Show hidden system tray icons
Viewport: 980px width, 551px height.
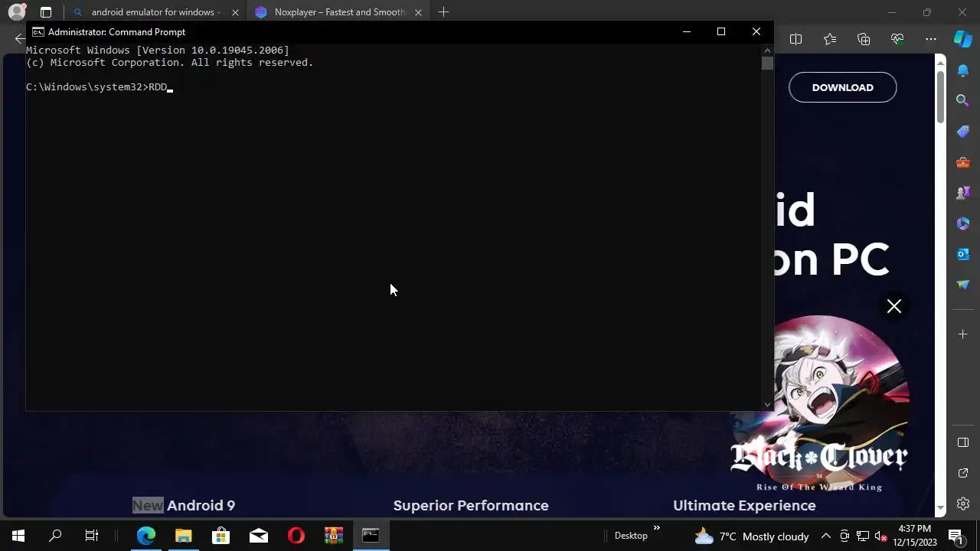825,536
